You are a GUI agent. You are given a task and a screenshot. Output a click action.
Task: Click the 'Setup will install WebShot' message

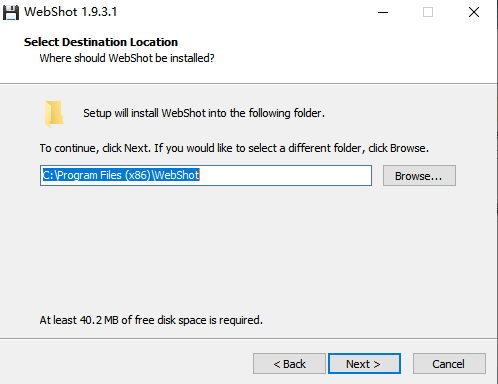point(204,113)
